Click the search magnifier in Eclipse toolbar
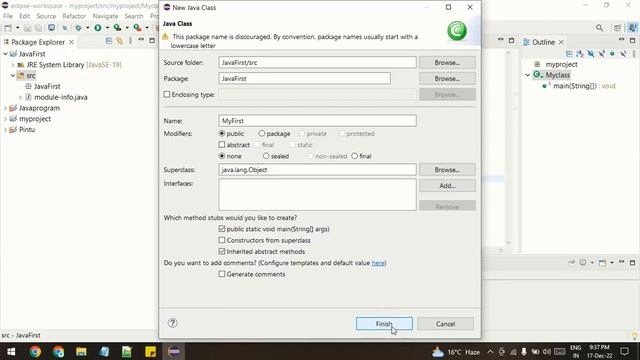 (599, 28)
